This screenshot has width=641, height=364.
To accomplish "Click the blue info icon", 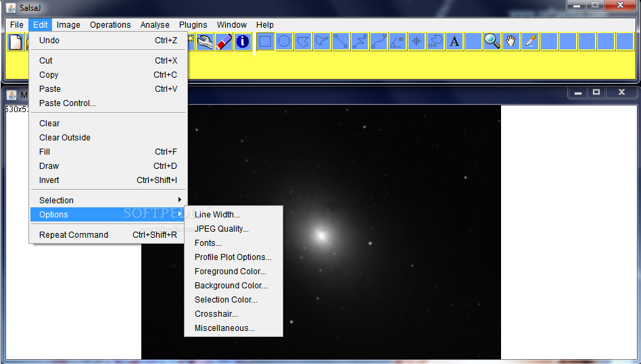I will [x=243, y=42].
